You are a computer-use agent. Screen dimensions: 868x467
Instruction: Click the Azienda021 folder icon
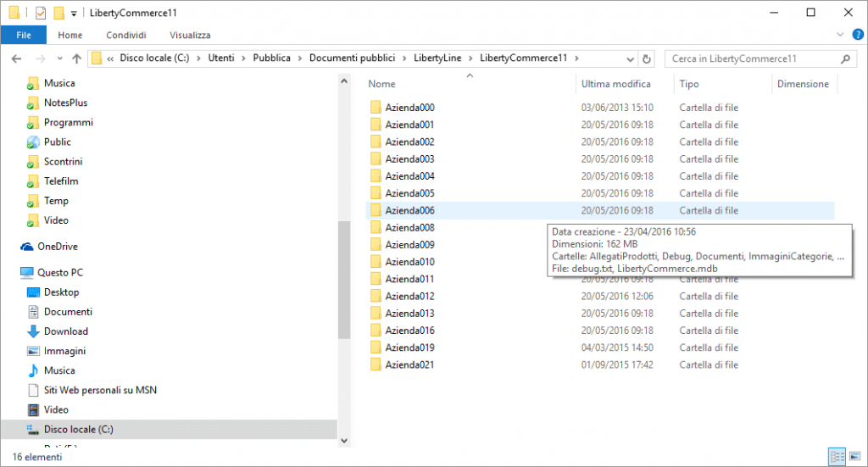point(376,364)
